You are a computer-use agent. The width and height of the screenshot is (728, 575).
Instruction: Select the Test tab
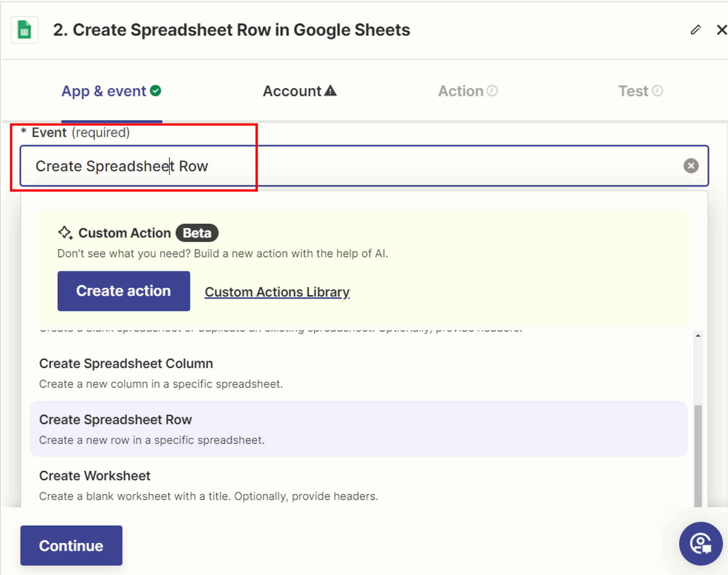pos(633,91)
